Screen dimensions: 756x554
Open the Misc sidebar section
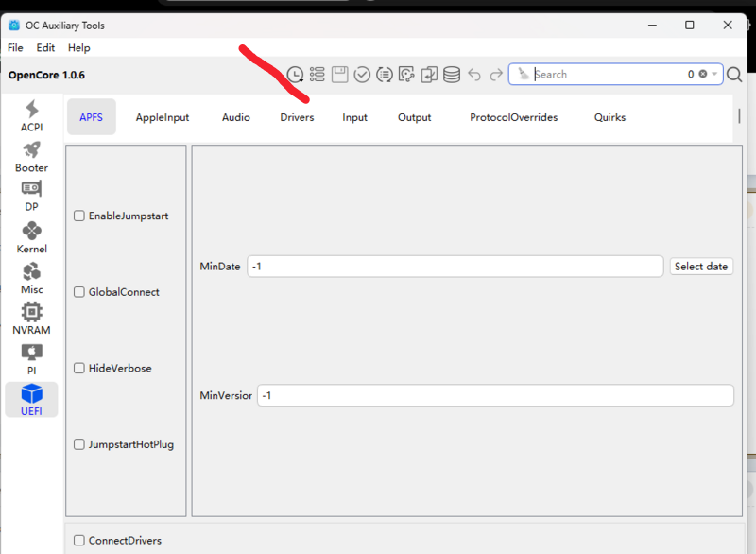[x=32, y=278]
